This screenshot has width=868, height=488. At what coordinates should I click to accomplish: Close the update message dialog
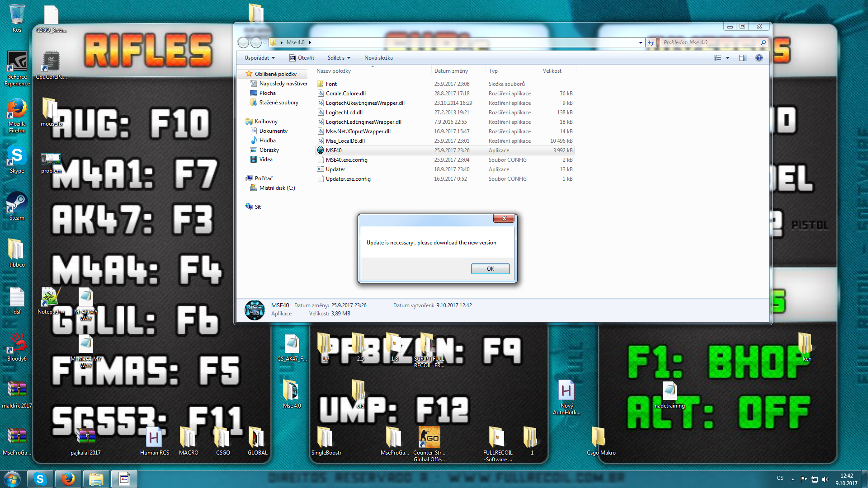pyautogui.click(x=504, y=218)
